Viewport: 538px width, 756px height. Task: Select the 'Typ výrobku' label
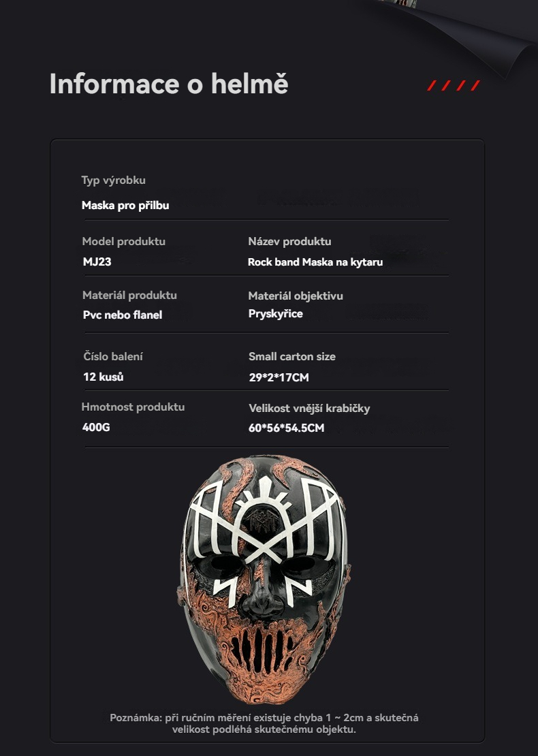click(113, 180)
